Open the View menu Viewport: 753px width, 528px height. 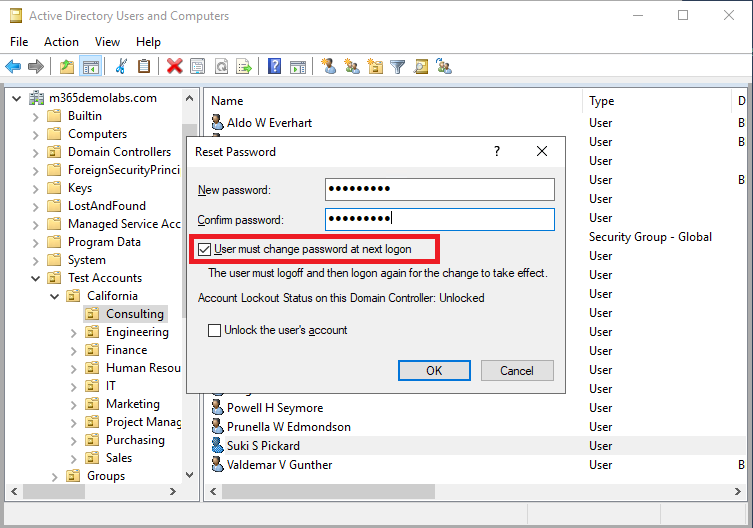pos(107,42)
